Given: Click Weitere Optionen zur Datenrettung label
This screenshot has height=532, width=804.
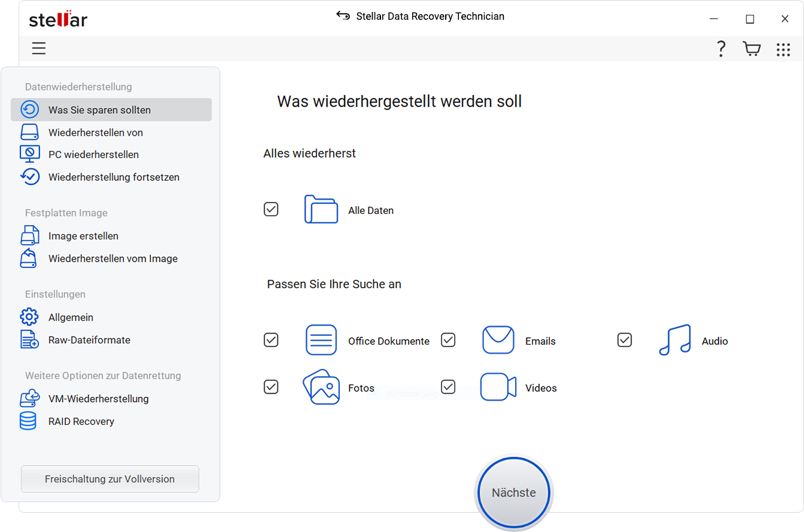Looking at the screenshot, I should (103, 376).
